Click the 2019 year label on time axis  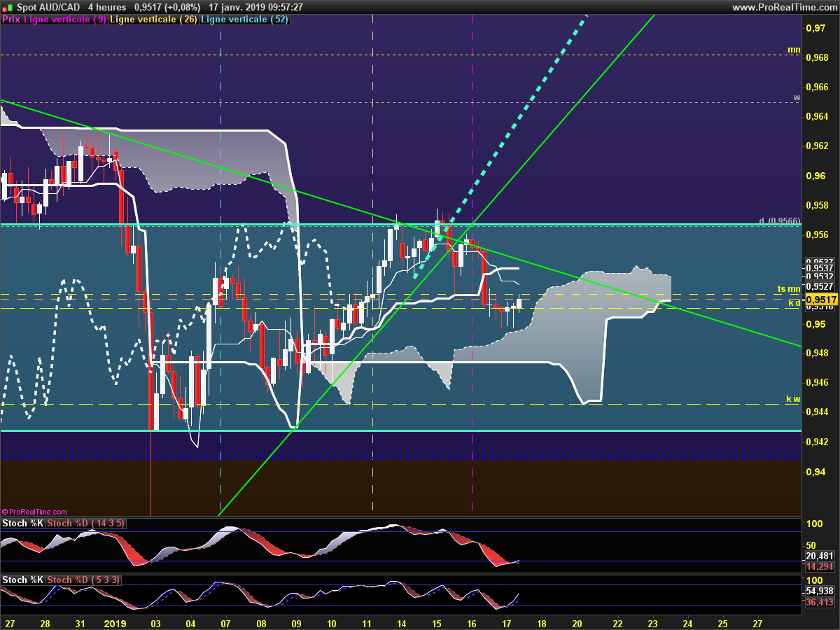pos(114,622)
